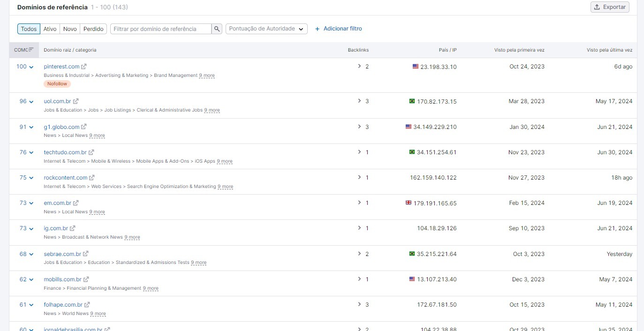Image resolution: width=644 pixels, height=331 pixels.
Task: Select the Ativo filter tab
Action: click(x=50, y=29)
